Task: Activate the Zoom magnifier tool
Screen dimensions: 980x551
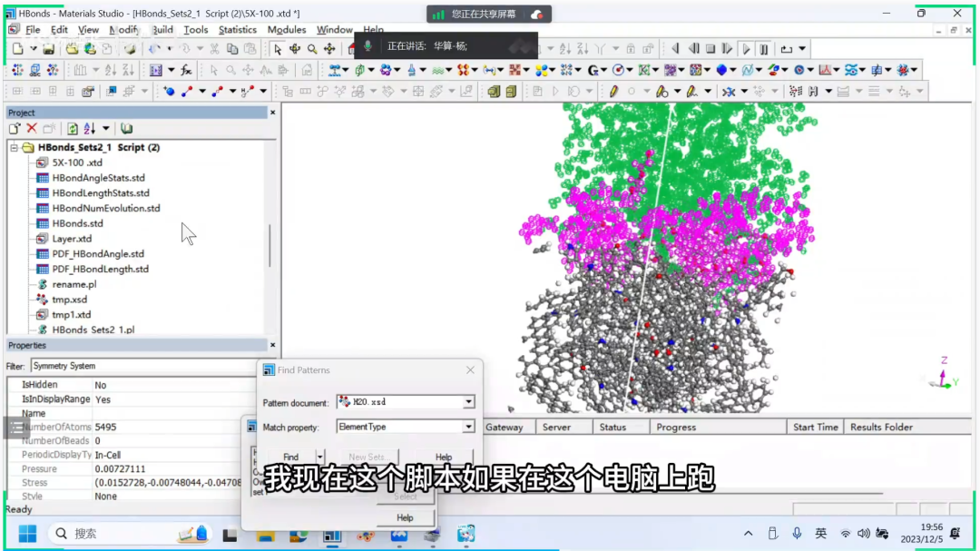Action: coord(312,49)
